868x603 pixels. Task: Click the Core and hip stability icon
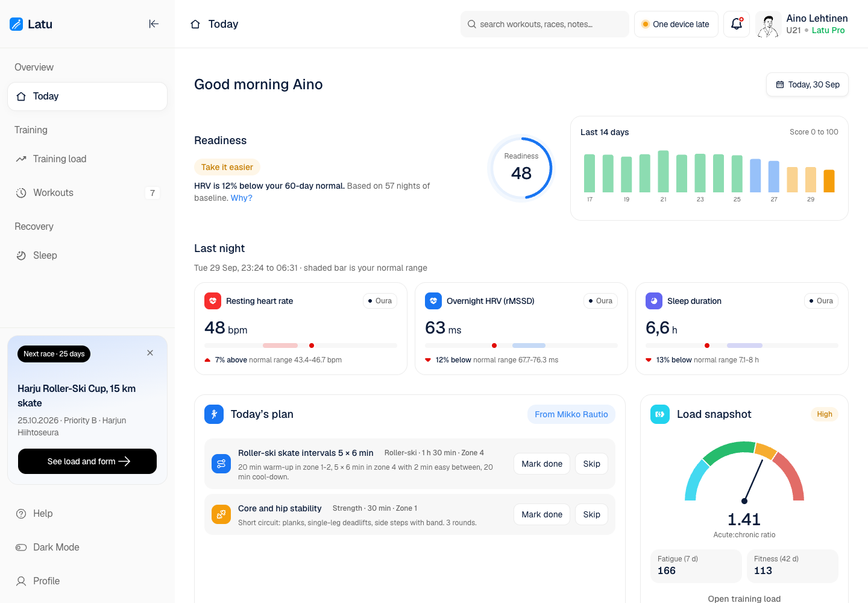pyautogui.click(x=221, y=514)
